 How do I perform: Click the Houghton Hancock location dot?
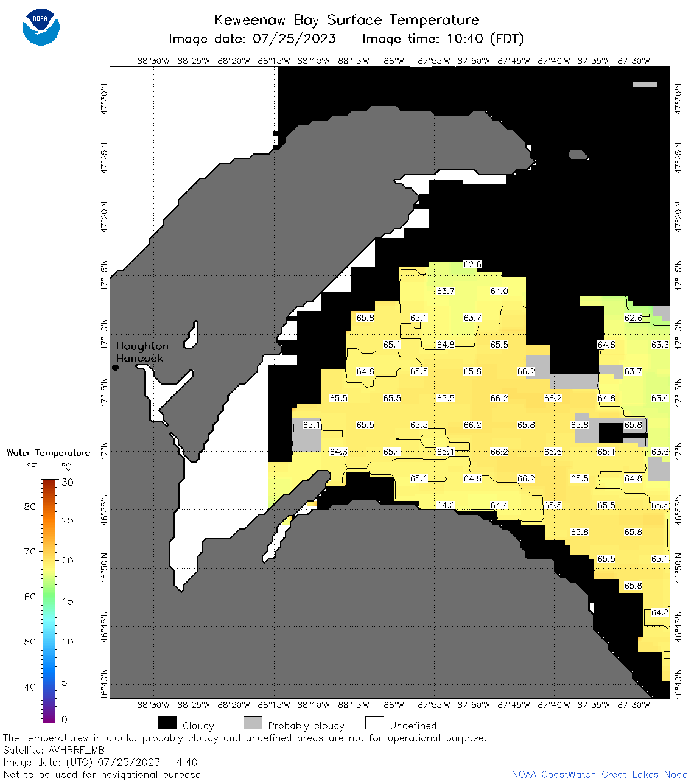(x=115, y=367)
